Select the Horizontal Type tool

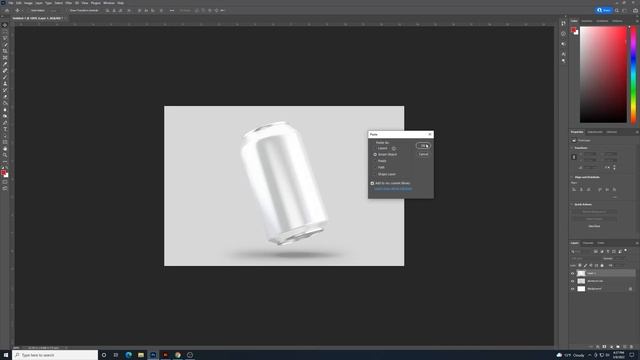pos(5,129)
